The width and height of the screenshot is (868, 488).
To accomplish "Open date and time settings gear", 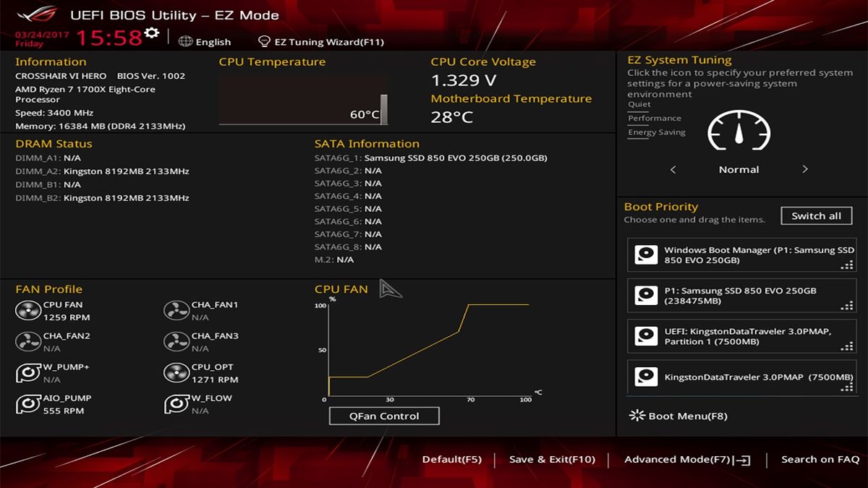I will (x=151, y=33).
